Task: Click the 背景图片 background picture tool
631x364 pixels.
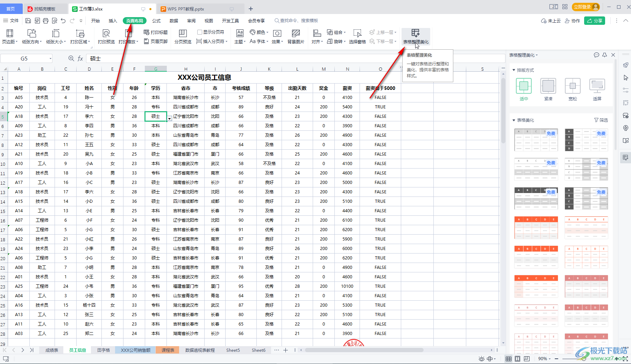Action: tap(296, 37)
